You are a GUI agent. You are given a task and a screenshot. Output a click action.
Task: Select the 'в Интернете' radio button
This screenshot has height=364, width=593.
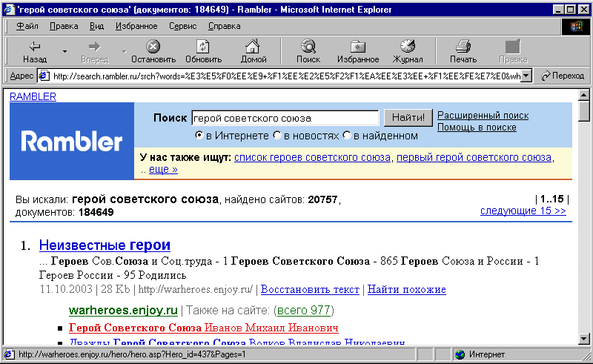click(199, 135)
